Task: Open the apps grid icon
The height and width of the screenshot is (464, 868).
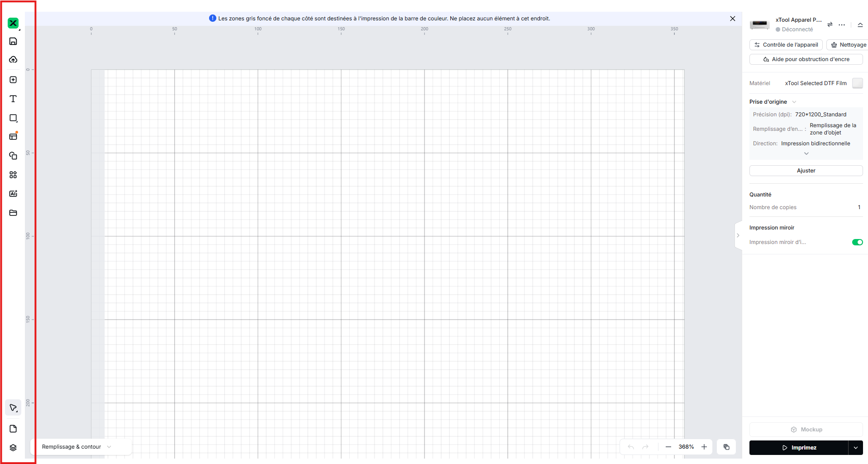Action: coord(13,175)
